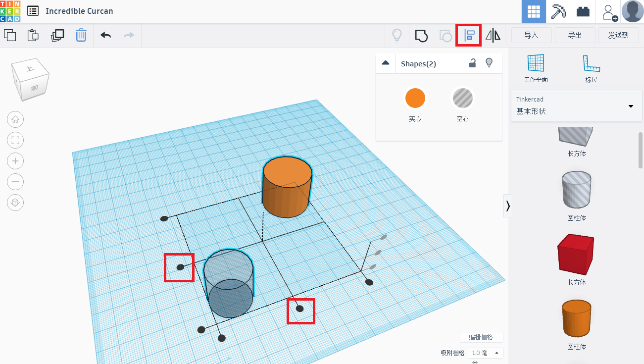Viewport: 644px width, 364px height.
Task: Collapse the Shapes(2) inspector panel
Action: 386,63
